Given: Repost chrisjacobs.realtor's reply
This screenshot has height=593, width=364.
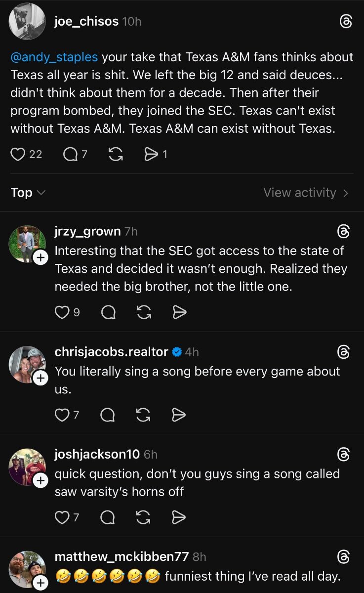Looking at the screenshot, I should pos(143,415).
